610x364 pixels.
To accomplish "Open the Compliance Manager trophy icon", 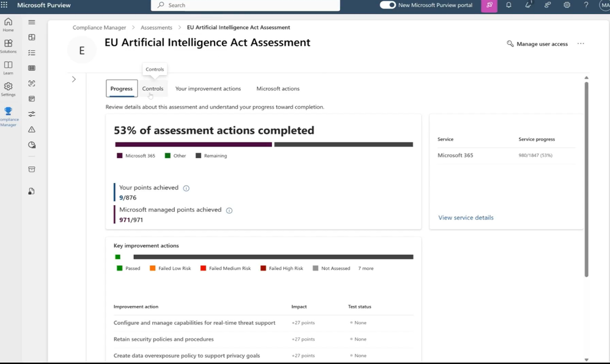I will pos(9,112).
